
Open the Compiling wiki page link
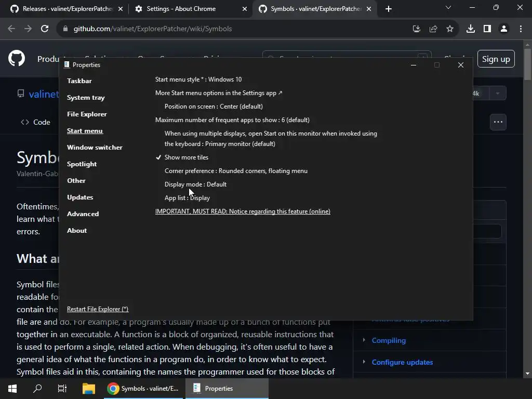pos(389,340)
